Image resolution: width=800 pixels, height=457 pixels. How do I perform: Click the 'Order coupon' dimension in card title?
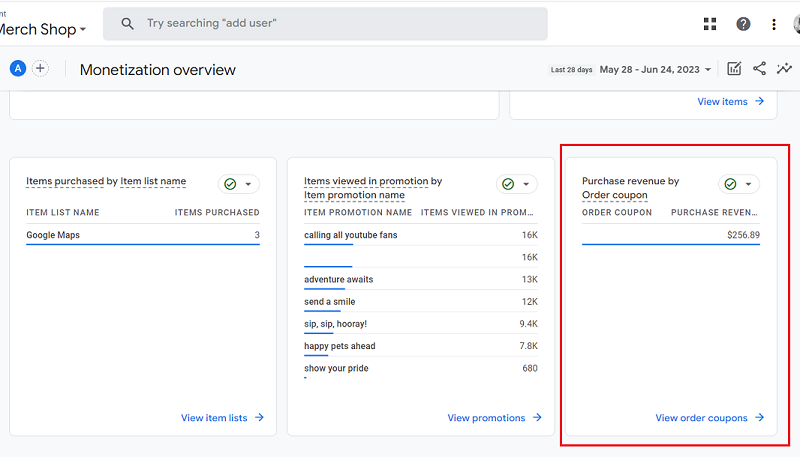pyautogui.click(x=614, y=195)
